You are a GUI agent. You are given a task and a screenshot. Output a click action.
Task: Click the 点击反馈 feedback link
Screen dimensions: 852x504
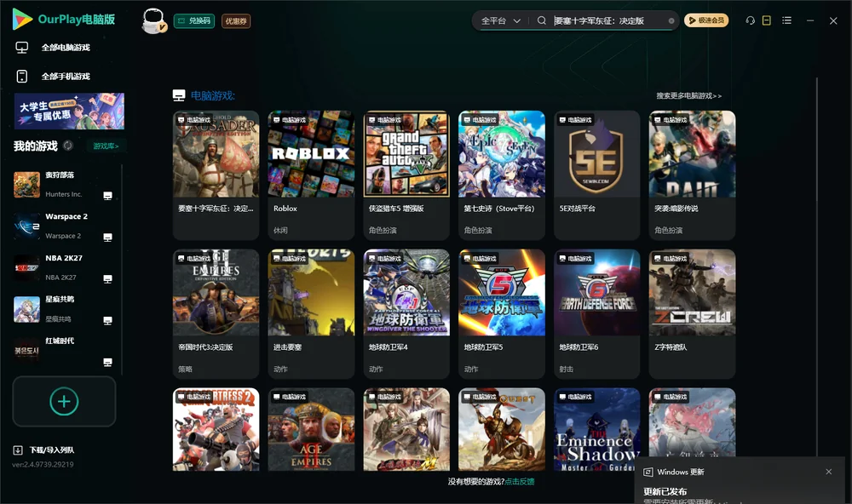520,482
